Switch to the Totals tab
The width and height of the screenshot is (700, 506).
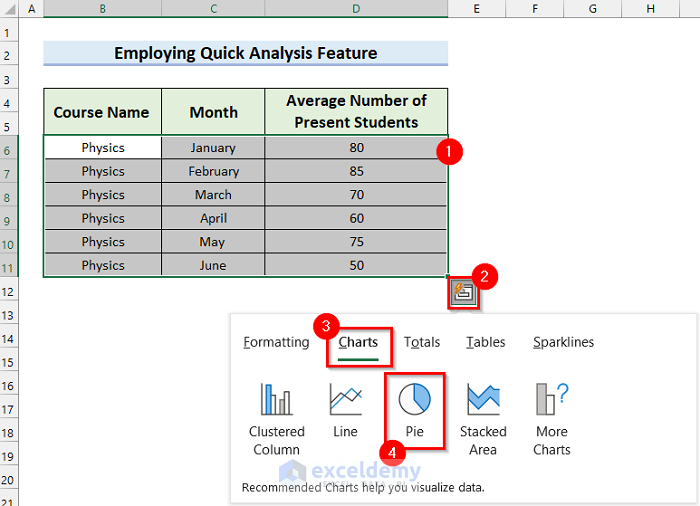coord(422,342)
